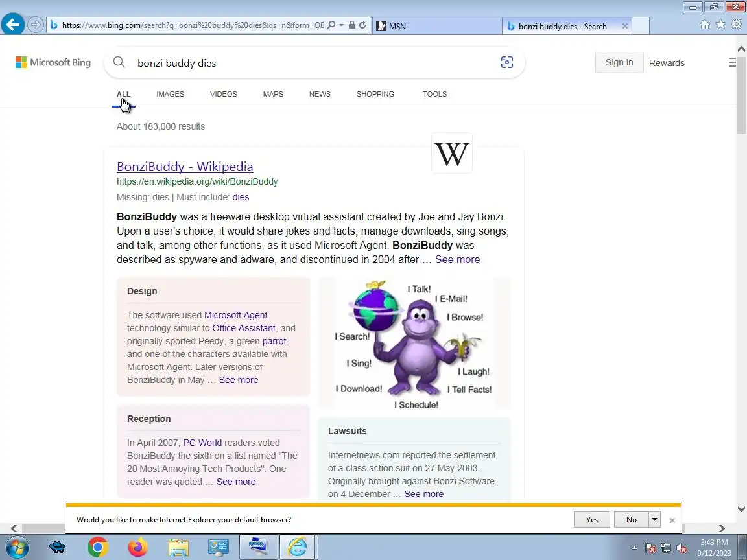Open the Control Panel taskbar icon
Screen dimensions: 747x560
[218, 548]
